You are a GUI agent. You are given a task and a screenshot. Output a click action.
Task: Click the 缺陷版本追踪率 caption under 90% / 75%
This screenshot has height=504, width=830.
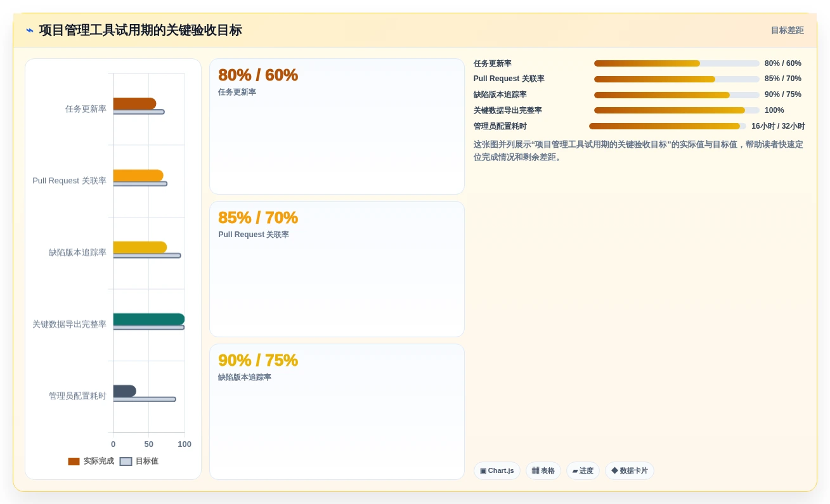pyautogui.click(x=245, y=377)
